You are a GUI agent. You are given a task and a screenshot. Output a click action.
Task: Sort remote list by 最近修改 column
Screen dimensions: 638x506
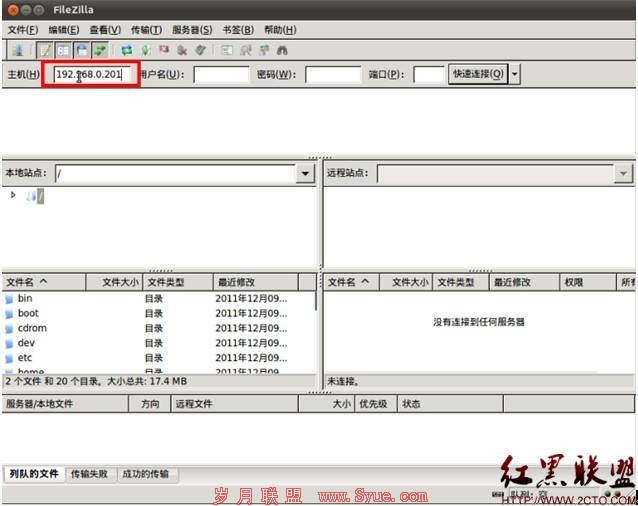[524, 282]
